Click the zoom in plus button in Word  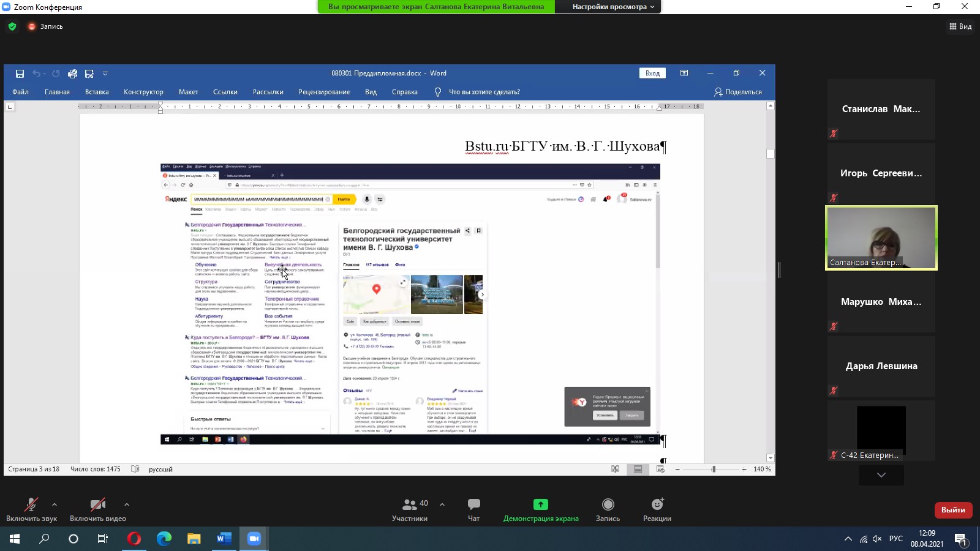click(744, 469)
